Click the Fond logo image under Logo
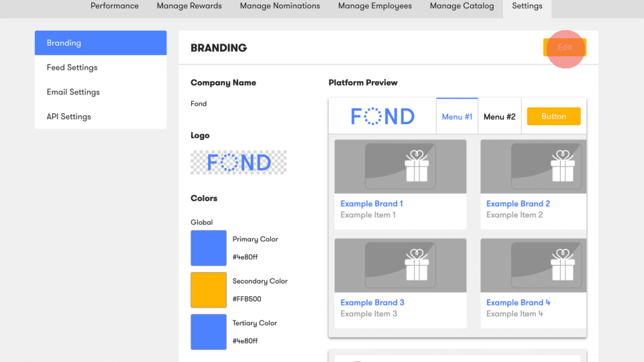Screen dimensions: 644x362 [239, 162]
